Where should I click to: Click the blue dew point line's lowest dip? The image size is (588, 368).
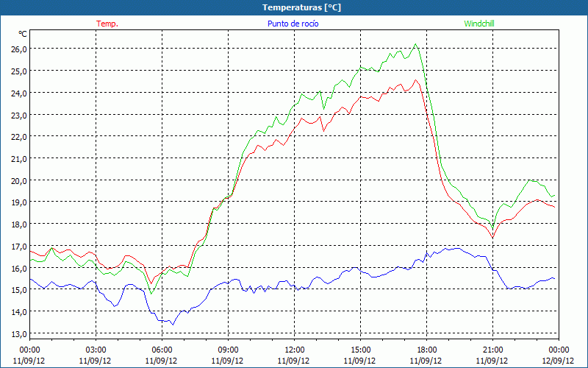pyautogui.click(x=172, y=324)
